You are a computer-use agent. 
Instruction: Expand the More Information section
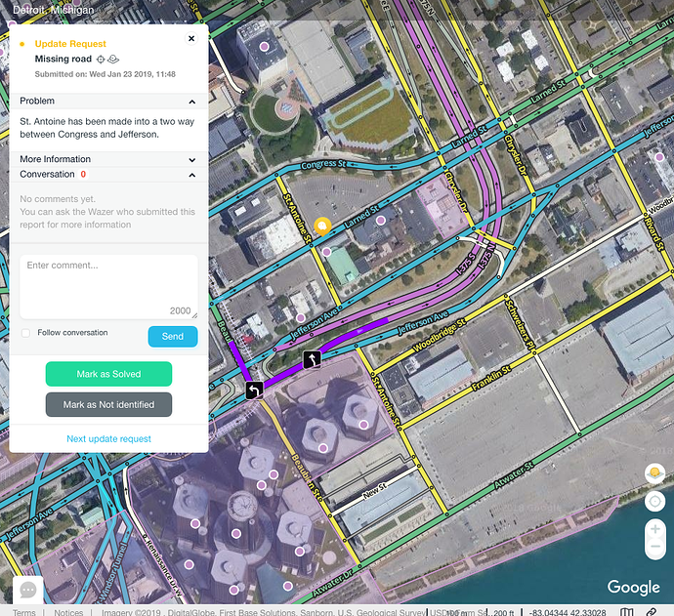192,159
